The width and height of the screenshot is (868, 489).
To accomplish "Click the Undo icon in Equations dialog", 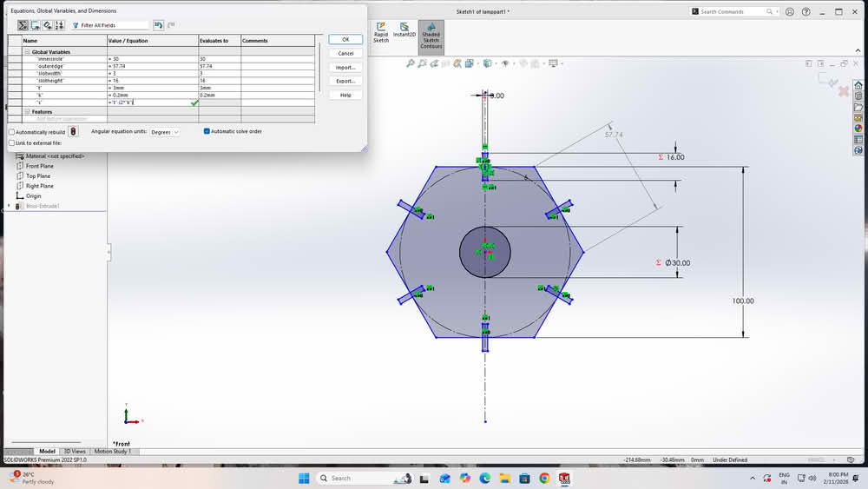I will tap(158, 25).
